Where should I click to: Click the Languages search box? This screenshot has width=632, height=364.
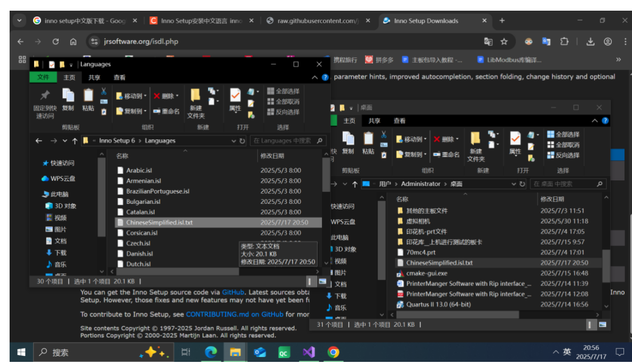click(x=287, y=141)
